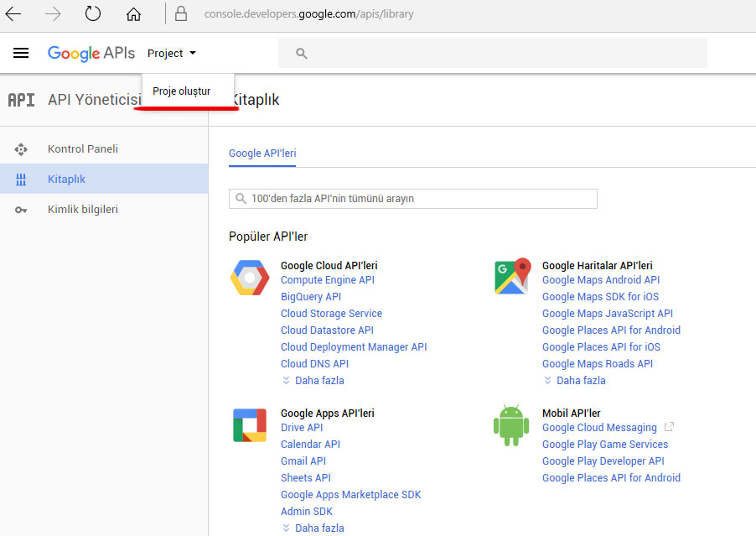Click the padlock security icon
756x536 pixels.
(181, 13)
